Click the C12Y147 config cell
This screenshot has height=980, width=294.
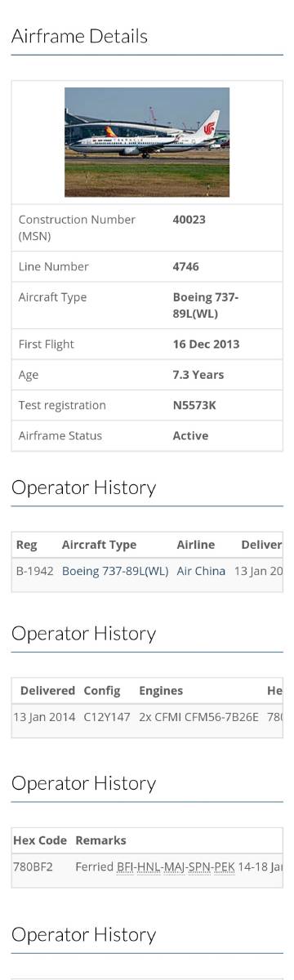pyautogui.click(x=107, y=717)
